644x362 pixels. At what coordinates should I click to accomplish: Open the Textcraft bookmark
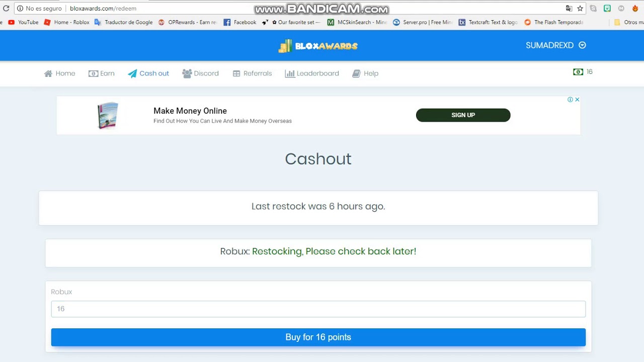click(x=488, y=22)
